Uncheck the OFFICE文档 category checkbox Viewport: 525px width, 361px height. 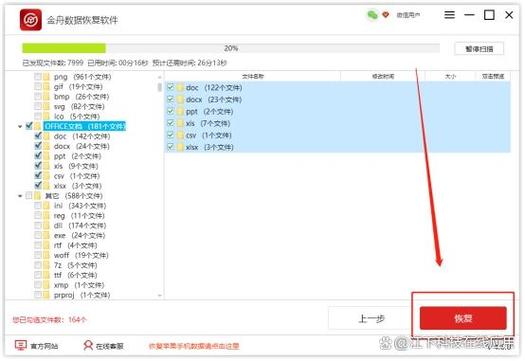tap(29, 126)
